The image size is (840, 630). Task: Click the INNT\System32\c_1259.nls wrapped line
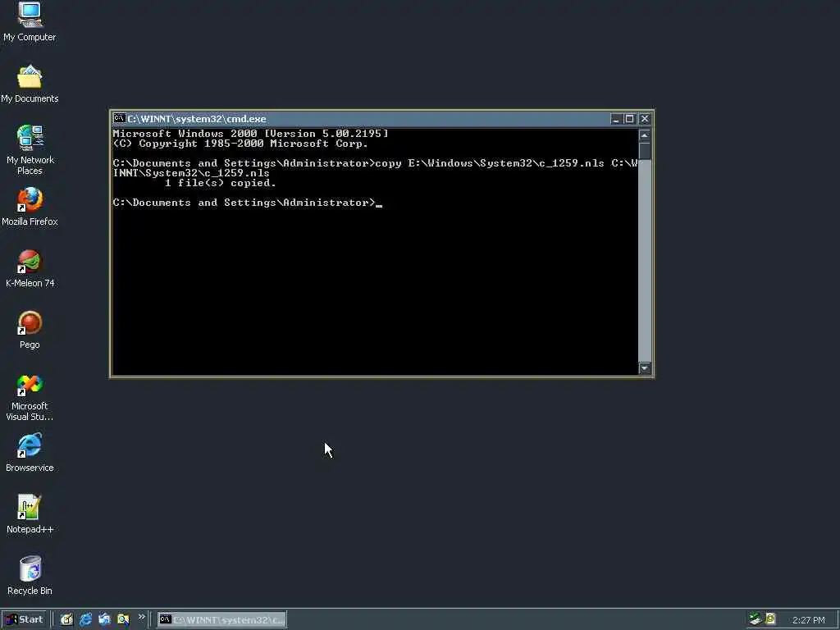(191, 173)
